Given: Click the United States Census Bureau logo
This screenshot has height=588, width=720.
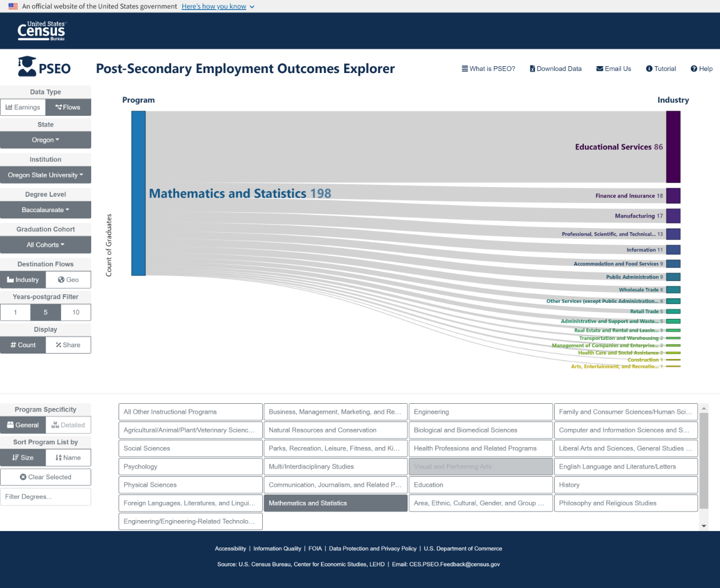Looking at the screenshot, I should [x=42, y=31].
